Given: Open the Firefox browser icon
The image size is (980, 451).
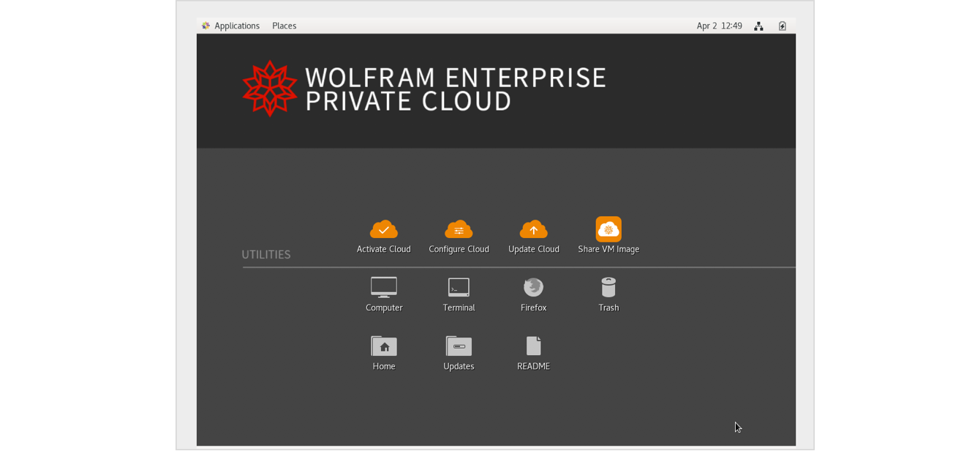Looking at the screenshot, I should (533, 287).
